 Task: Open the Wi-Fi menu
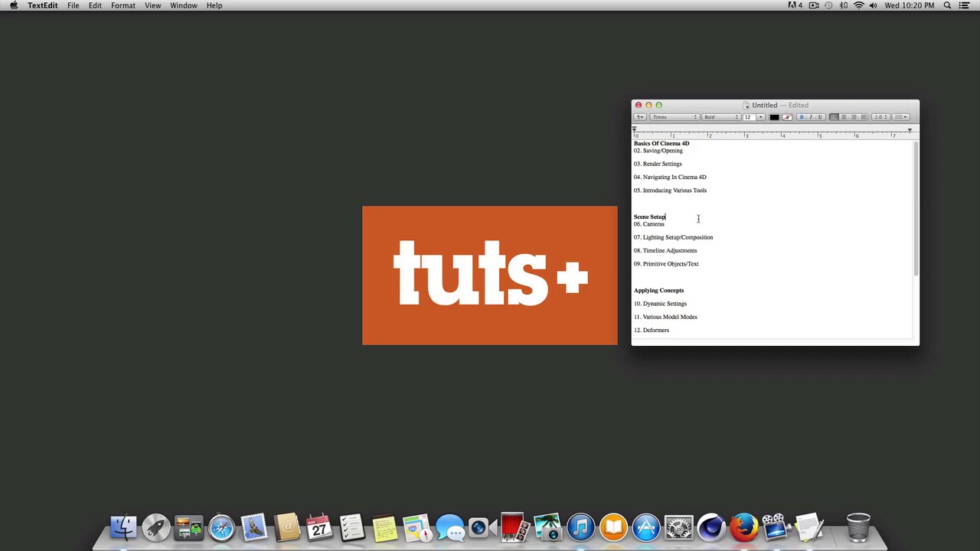[x=859, y=5]
